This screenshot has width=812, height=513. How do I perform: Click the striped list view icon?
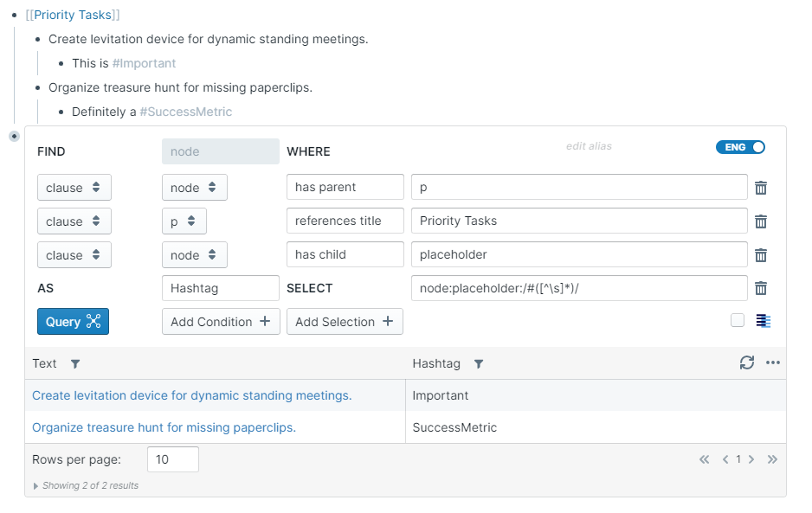click(763, 321)
